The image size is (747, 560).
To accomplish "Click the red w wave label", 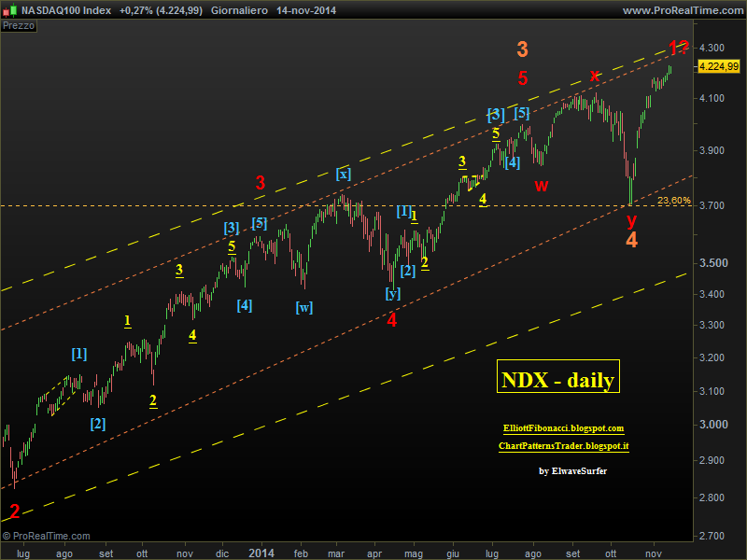I will (542, 186).
